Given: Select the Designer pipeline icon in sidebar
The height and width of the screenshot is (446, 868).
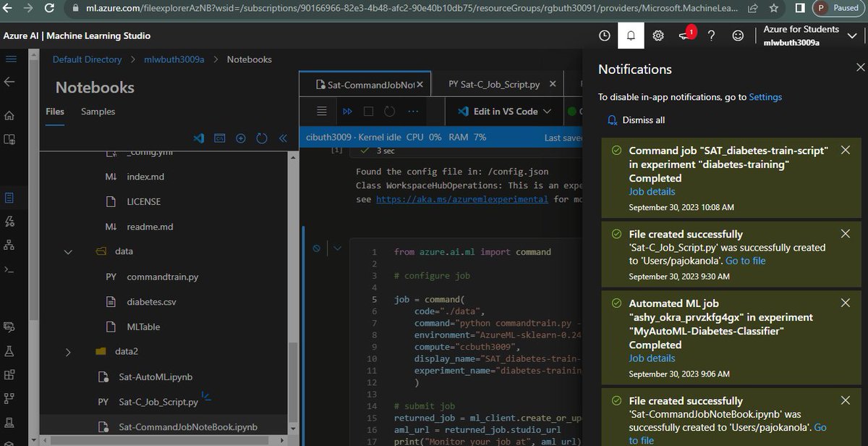Looking at the screenshot, I should click(x=9, y=246).
